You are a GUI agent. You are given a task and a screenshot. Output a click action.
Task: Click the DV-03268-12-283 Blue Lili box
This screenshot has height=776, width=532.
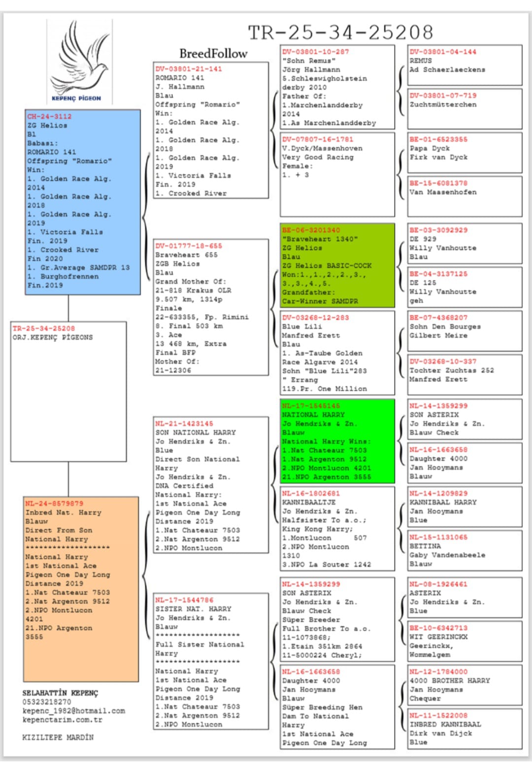337,353
